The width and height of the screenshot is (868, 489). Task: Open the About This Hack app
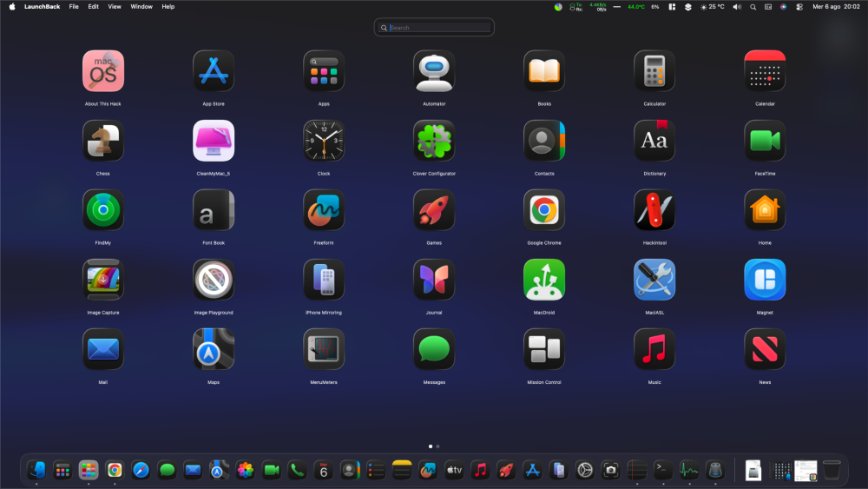click(103, 71)
